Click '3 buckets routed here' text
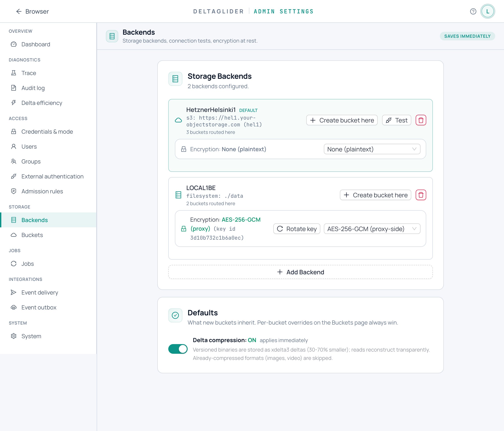 point(211,132)
